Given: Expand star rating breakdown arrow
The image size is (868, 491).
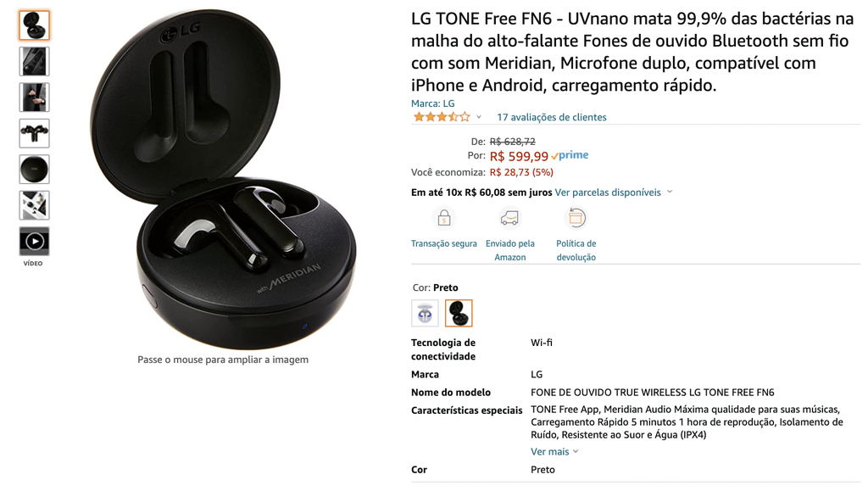Looking at the screenshot, I should [x=479, y=117].
